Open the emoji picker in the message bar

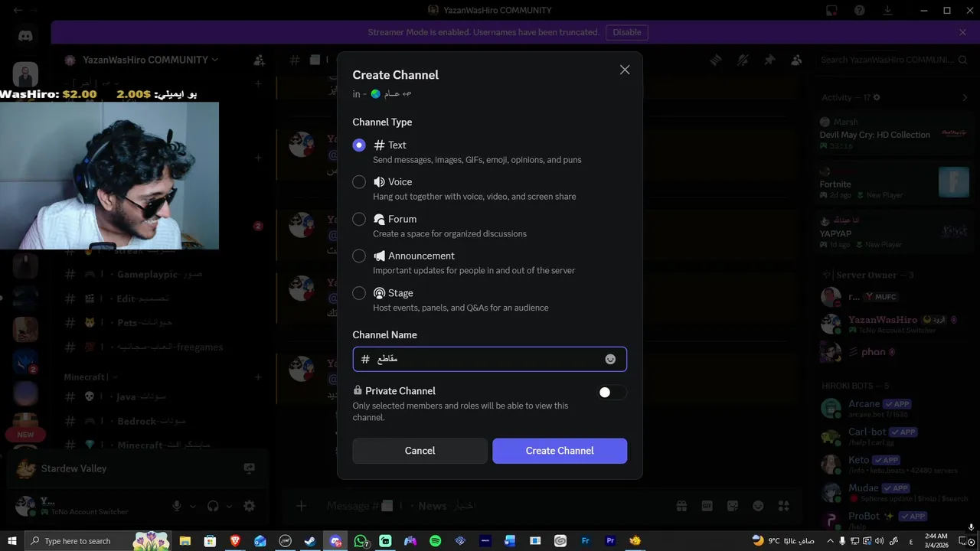pyautogui.click(x=758, y=506)
